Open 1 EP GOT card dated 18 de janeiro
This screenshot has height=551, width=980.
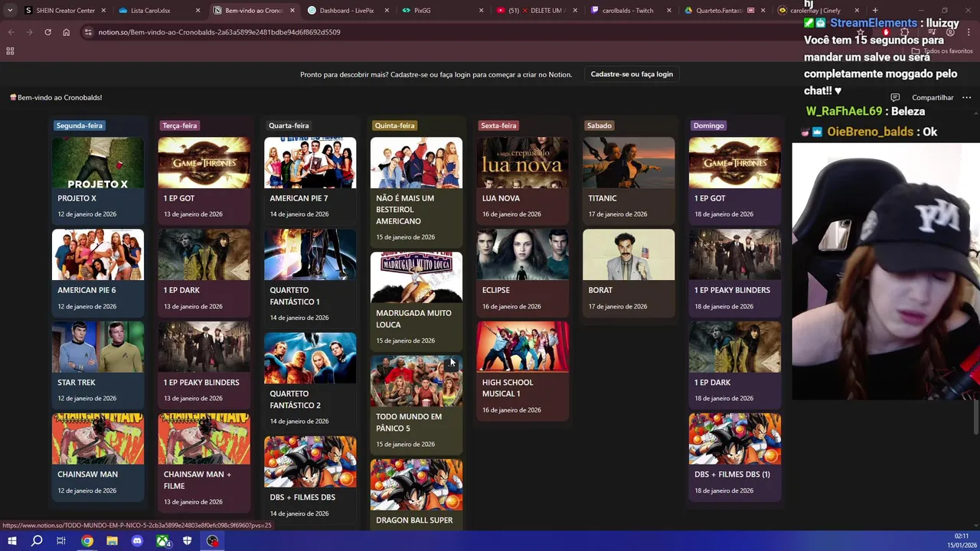(x=735, y=180)
